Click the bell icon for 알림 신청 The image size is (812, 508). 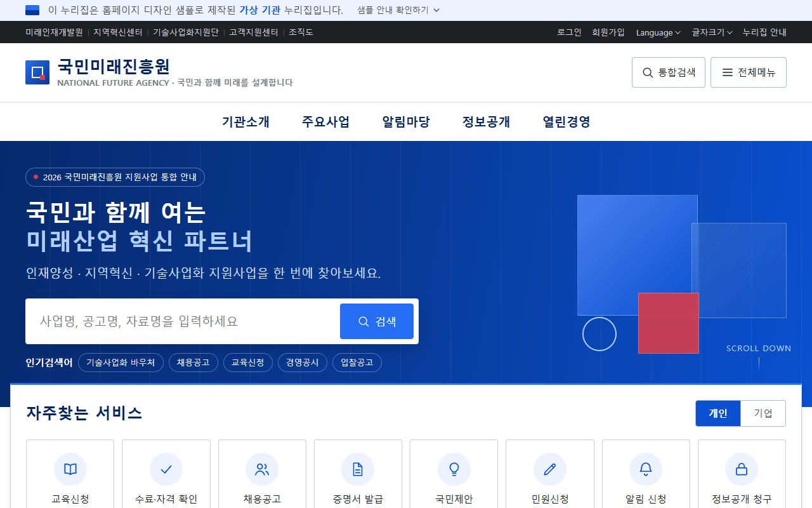(x=646, y=469)
